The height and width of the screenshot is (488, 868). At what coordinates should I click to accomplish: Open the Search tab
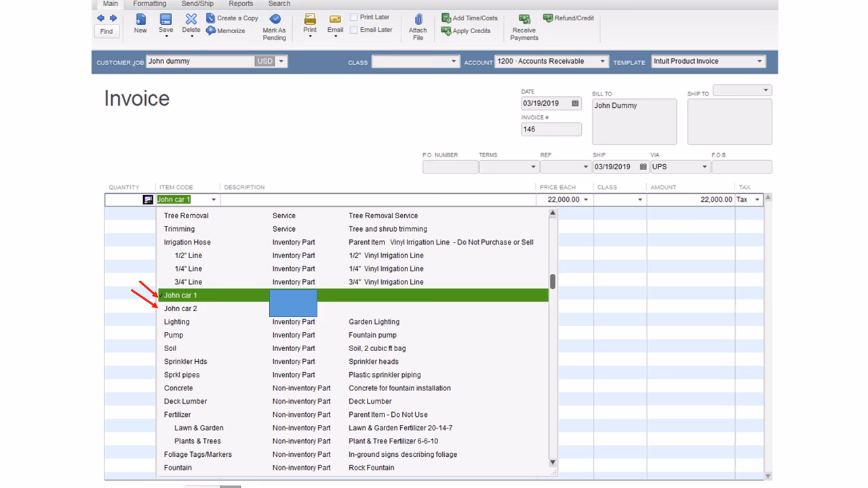click(279, 3)
